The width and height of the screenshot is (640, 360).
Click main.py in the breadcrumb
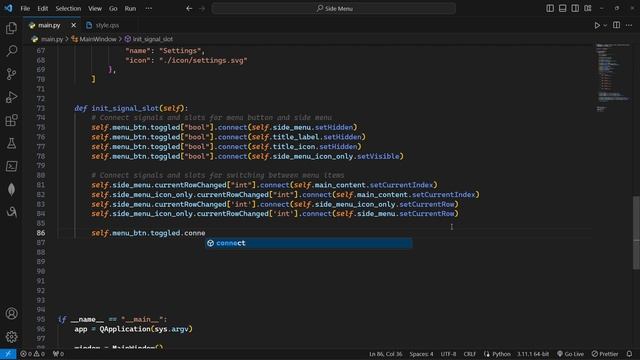pyautogui.click(x=52, y=39)
